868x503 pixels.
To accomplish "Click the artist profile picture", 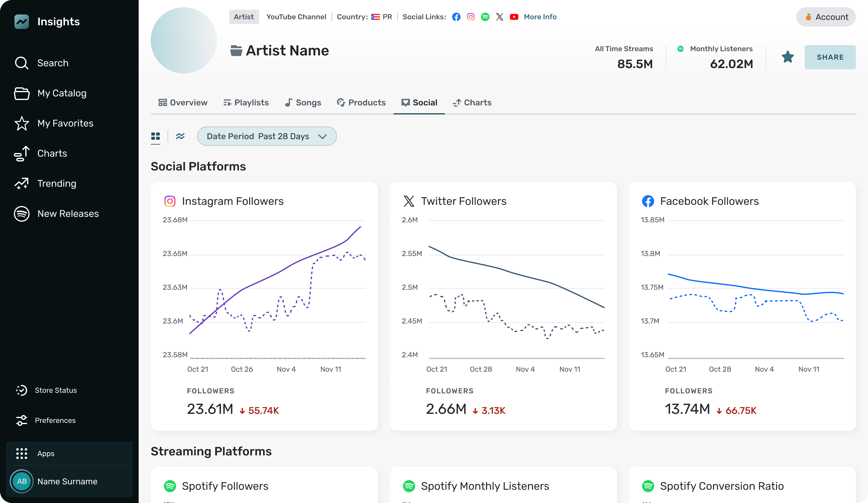I will click(x=184, y=40).
